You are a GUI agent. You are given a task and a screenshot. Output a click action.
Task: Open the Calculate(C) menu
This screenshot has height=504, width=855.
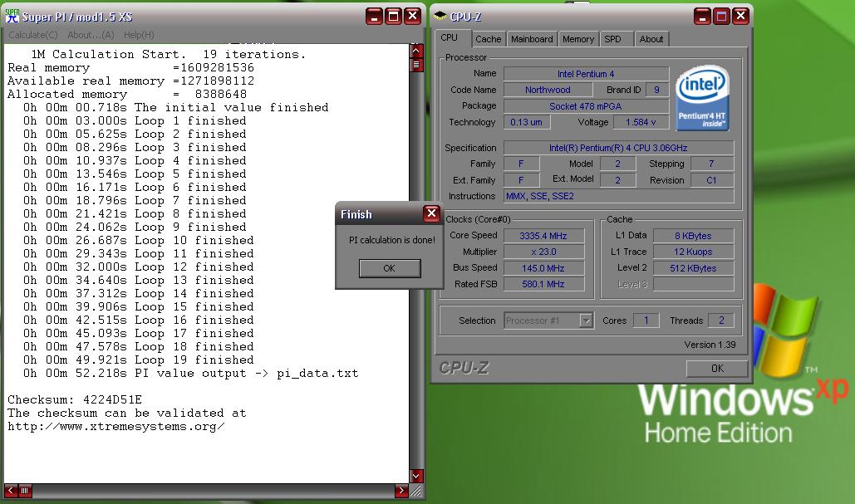click(x=33, y=35)
